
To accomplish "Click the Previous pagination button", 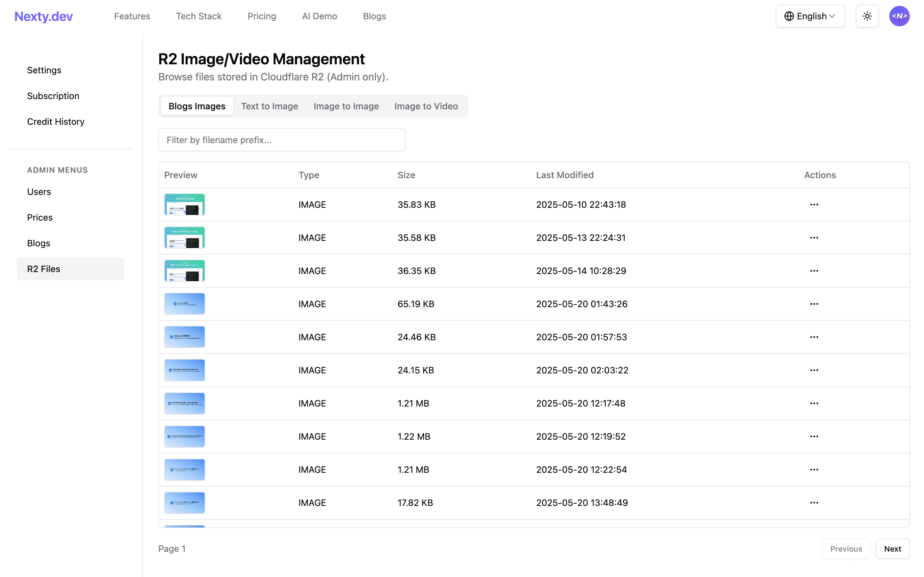I will 846,548.
